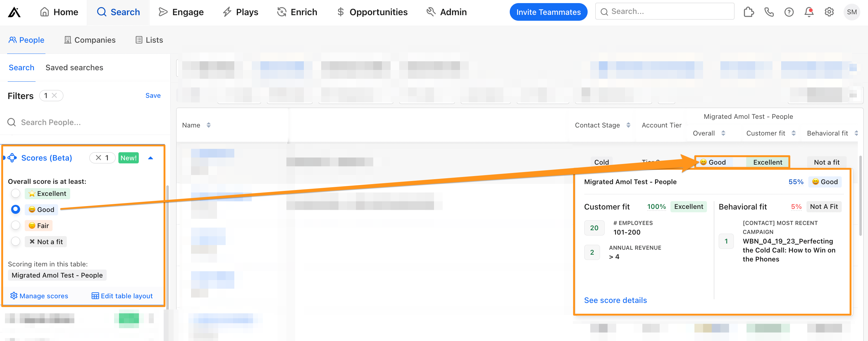Viewport: 868px width, 341px height.
Task: Select the Good overall score radio button
Action: 15,209
